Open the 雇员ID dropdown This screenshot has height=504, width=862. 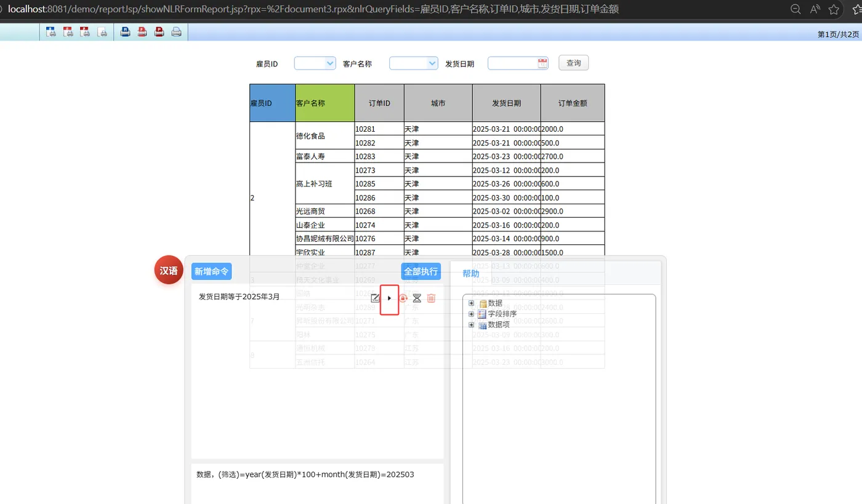tap(315, 63)
